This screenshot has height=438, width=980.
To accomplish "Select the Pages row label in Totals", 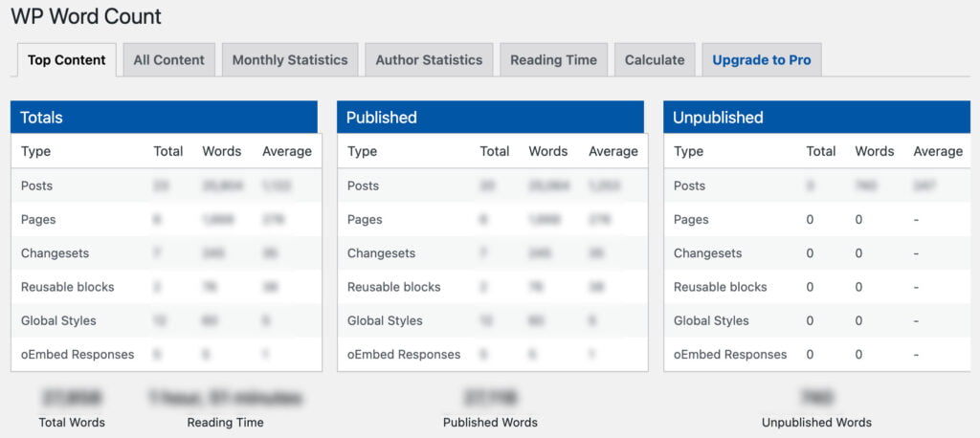I will pyautogui.click(x=38, y=219).
